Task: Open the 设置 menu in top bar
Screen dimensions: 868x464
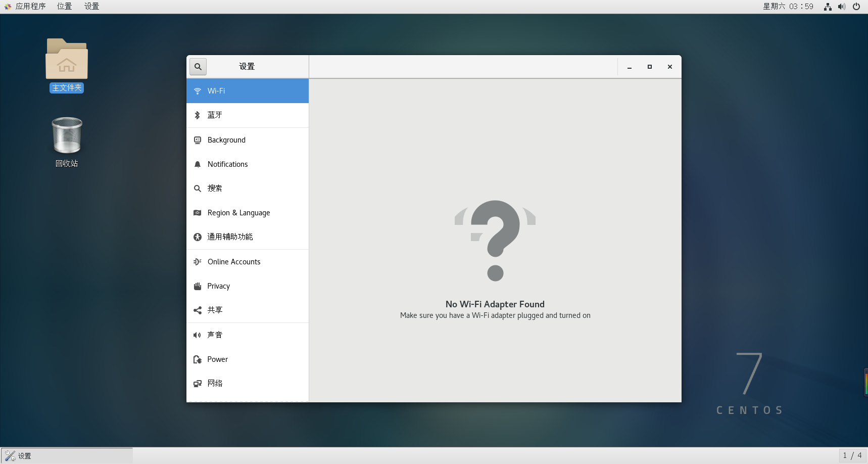Action: pos(91,7)
